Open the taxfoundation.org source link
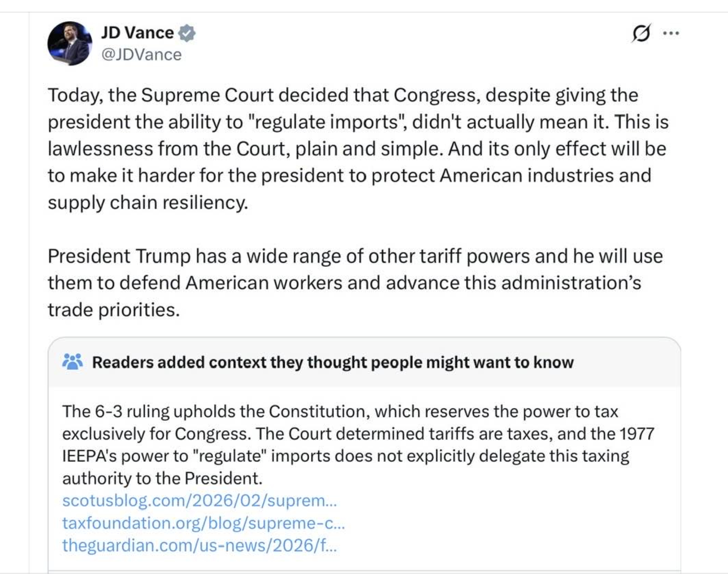Image resolution: width=728 pixels, height=576 pixels. click(x=203, y=523)
